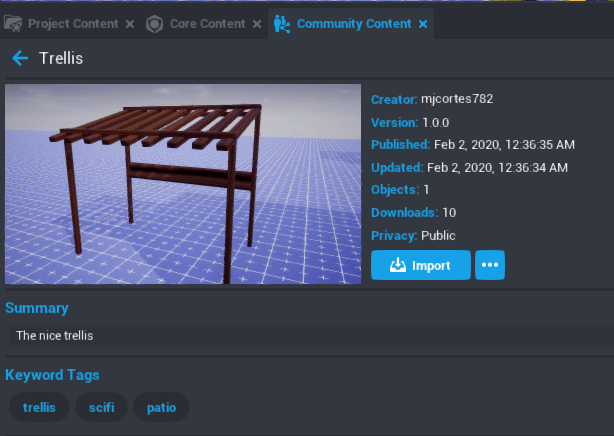Switch to the Core Content tab label
The height and width of the screenshot is (436, 614).
(206, 23)
